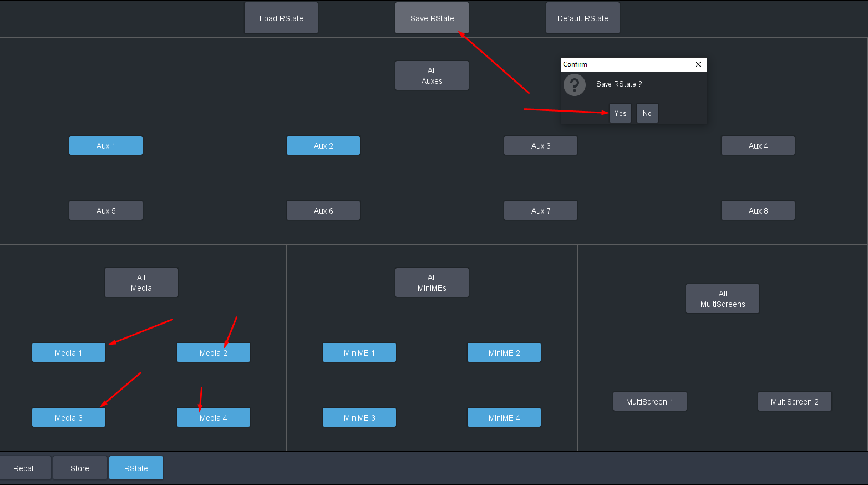Enable Aux 8 for RState

pyautogui.click(x=758, y=210)
